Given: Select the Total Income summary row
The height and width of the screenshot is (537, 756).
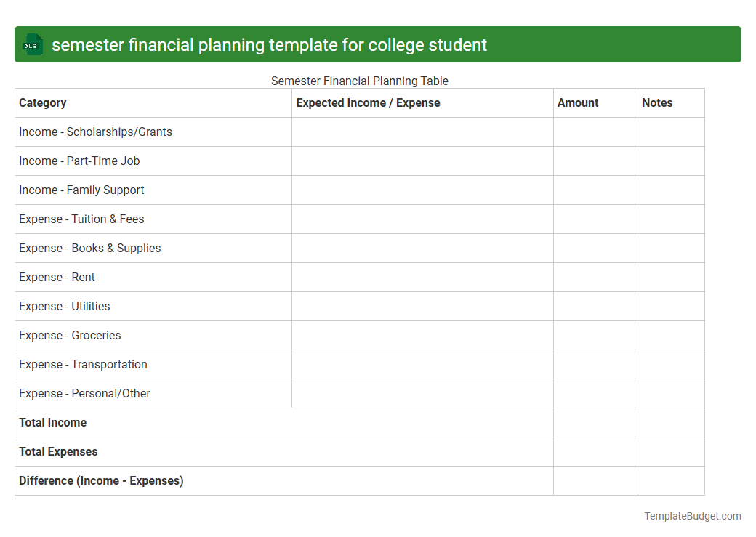Looking at the screenshot, I should (x=52, y=422).
